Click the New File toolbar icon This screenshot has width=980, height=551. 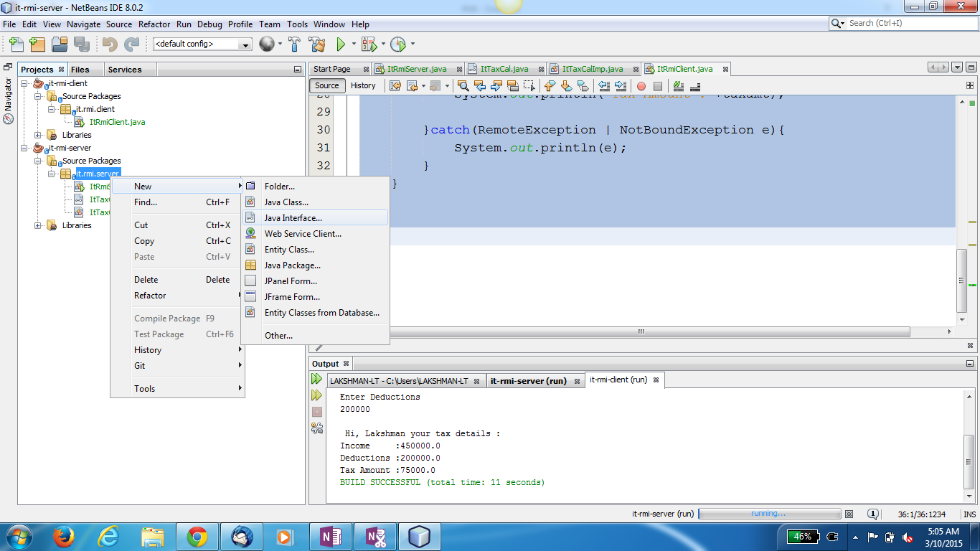(x=16, y=44)
